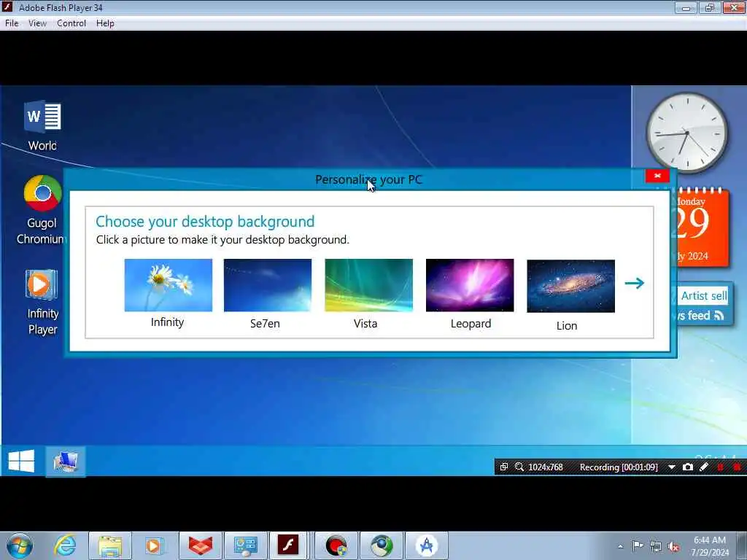Click the Se7en caption label
Screen dimensions: 747x560
[265, 324]
